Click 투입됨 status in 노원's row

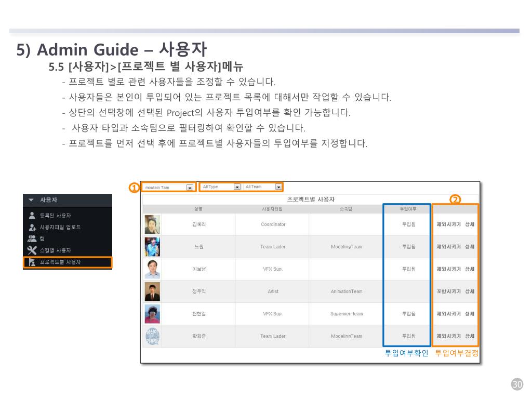[408, 247]
